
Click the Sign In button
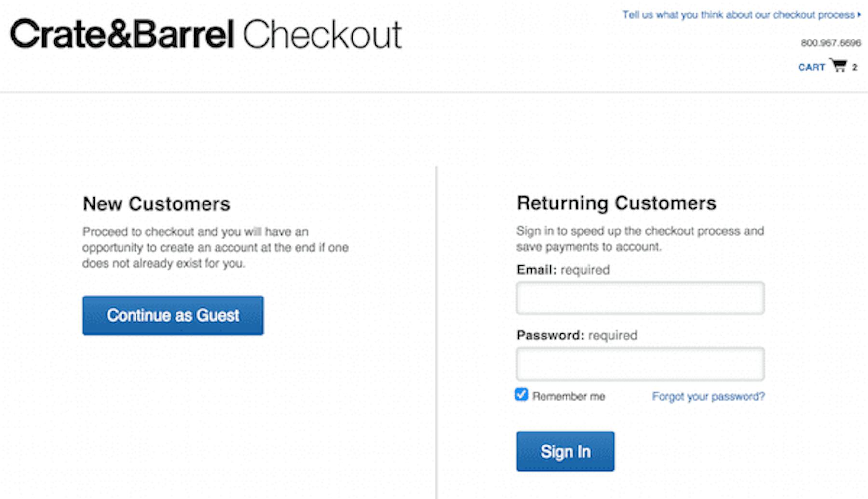566,451
